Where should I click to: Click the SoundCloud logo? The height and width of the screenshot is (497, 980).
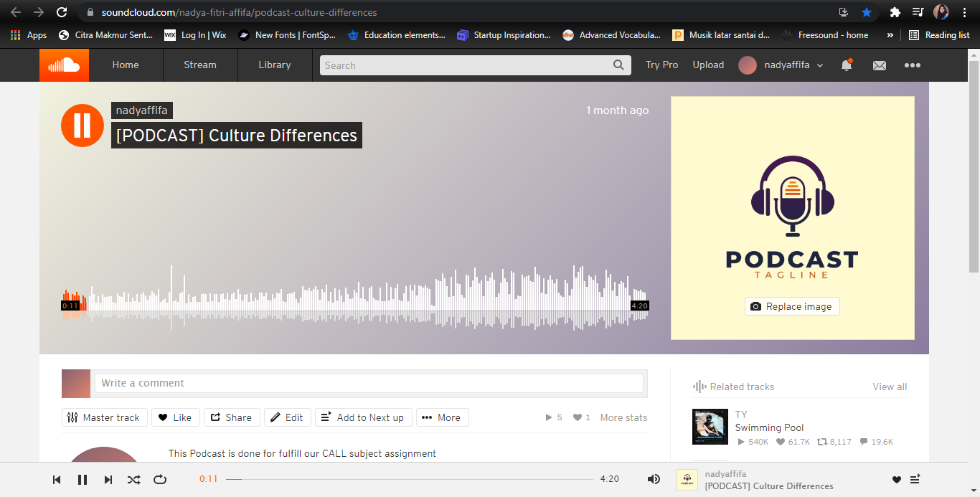[x=64, y=65]
